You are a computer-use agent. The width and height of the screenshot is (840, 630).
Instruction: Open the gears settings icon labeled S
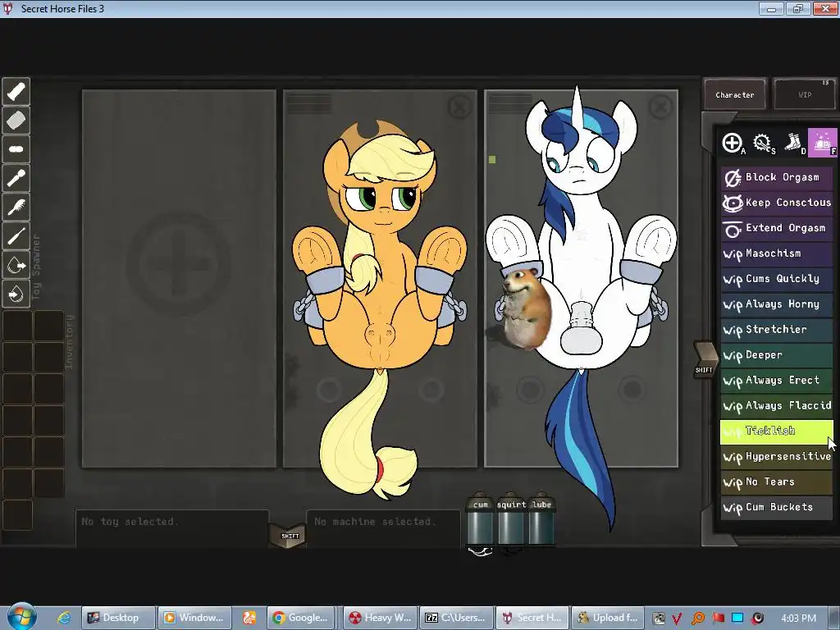pyautogui.click(x=762, y=143)
